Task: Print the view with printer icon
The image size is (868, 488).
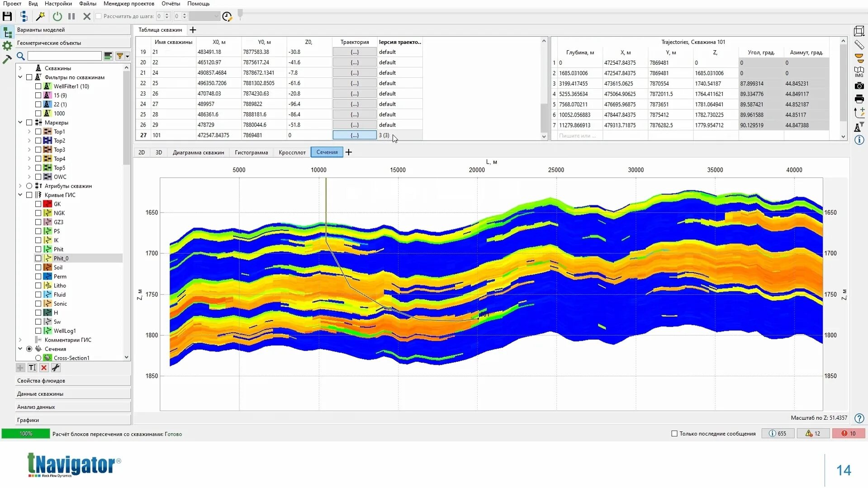Action: [x=859, y=99]
